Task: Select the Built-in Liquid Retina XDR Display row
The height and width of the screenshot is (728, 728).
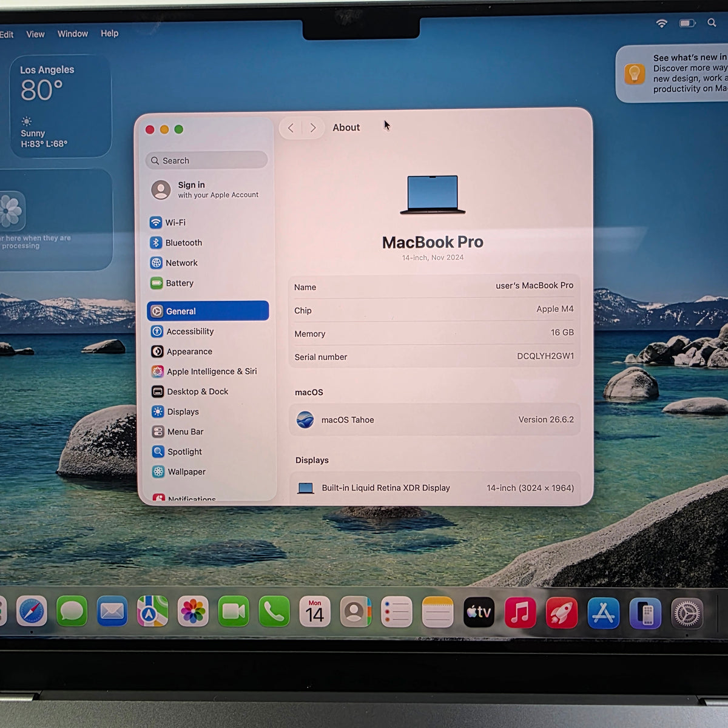Action: (x=434, y=488)
